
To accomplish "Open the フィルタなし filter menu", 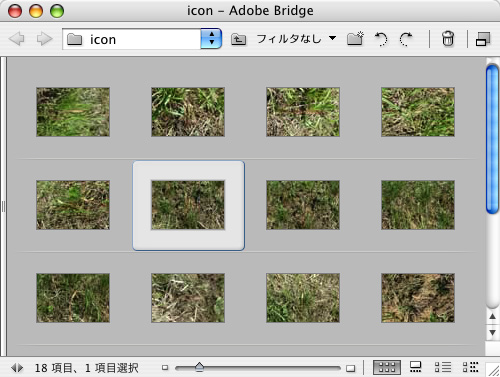I will 296,39.
